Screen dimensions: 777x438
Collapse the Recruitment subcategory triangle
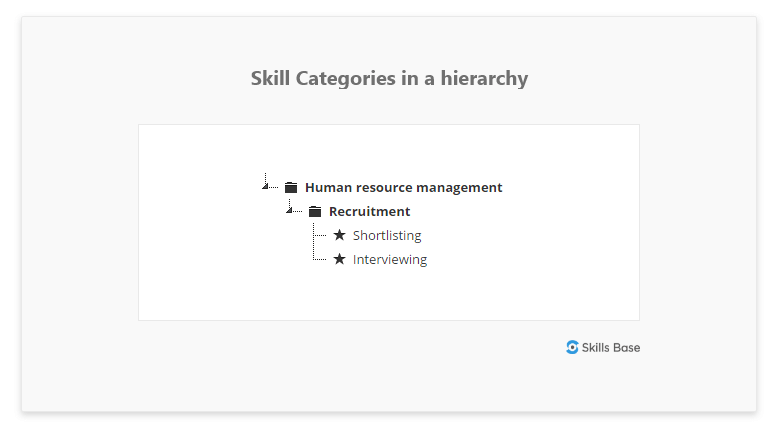click(x=289, y=211)
